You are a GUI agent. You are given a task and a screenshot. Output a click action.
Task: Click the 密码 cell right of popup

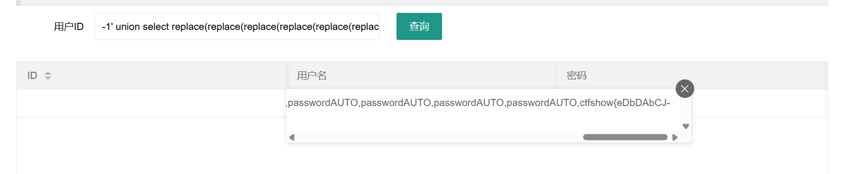[758, 103]
